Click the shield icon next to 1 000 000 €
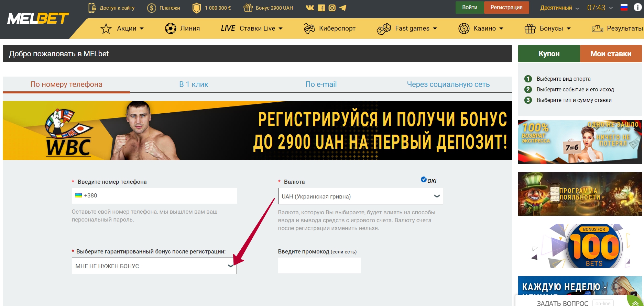Image resolution: width=644 pixels, height=306 pixels. tap(196, 8)
